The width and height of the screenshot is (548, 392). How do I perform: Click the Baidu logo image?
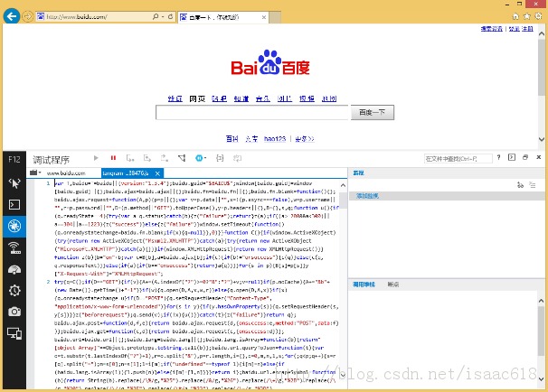[270, 62]
